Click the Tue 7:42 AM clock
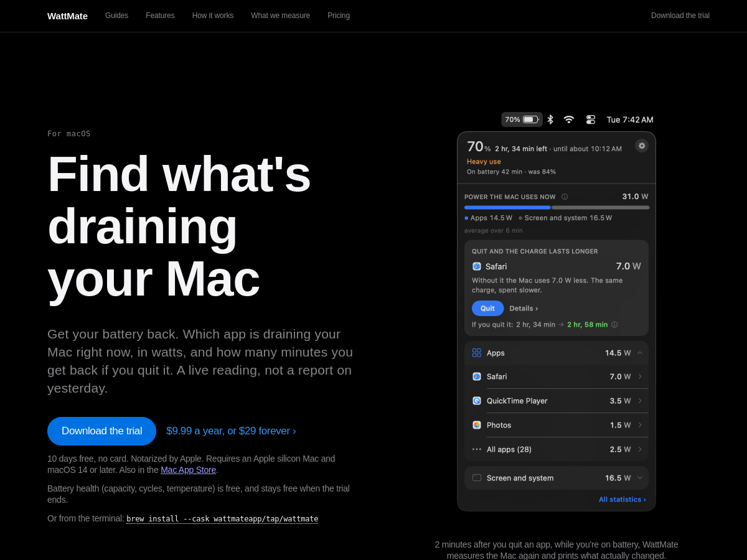The height and width of the screenshot is (560, 747). (x=630, y=119)
